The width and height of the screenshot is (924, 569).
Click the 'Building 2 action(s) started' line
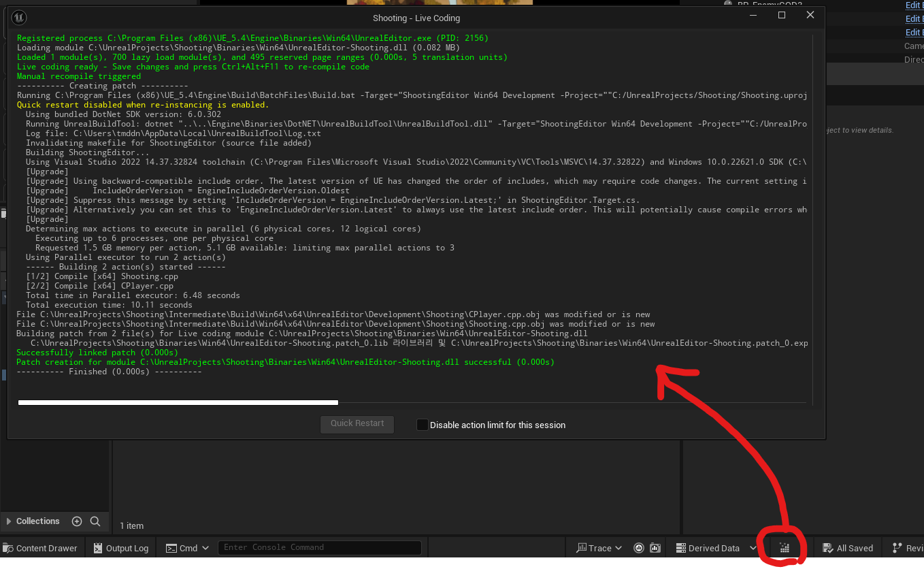pos(126,267)
